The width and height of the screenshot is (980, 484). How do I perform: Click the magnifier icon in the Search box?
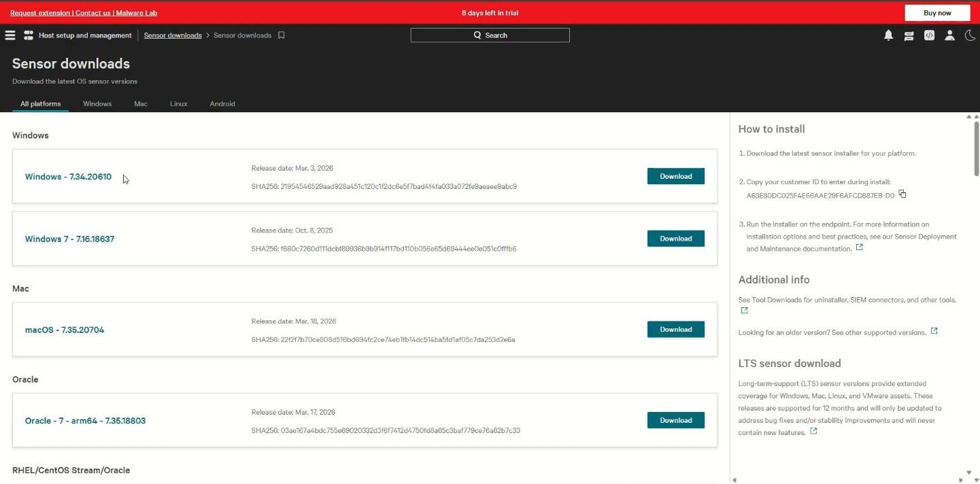click(x=477, y=35)
